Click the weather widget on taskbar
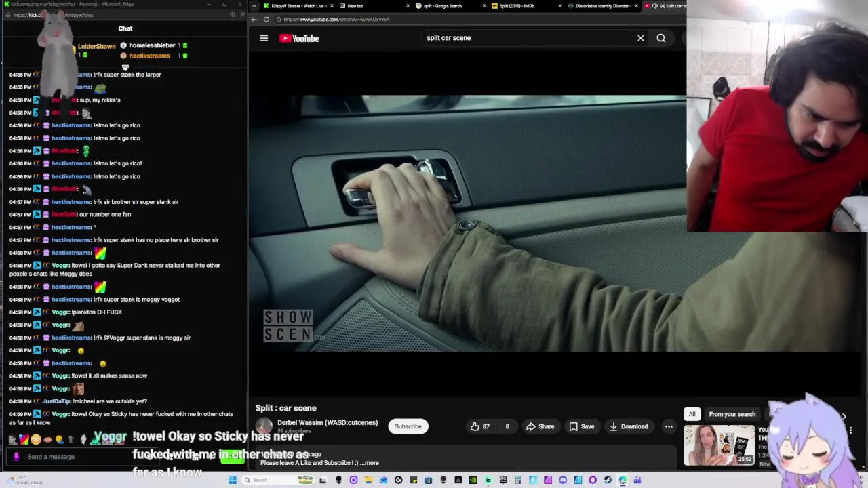Screen dimensions: 868x488 click(24, 480)
